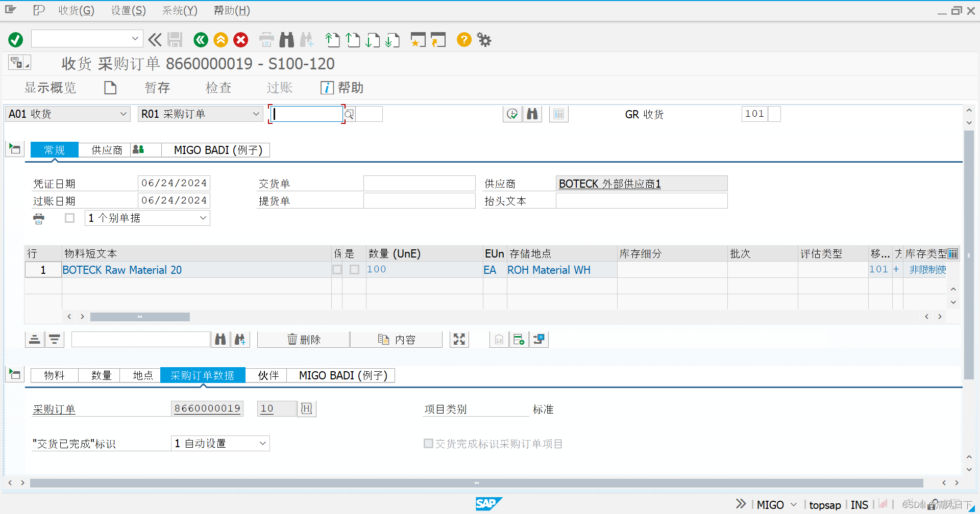The width and height of the screenshot is (980, 514).
Task: Click the print icon below posting date
Action: [x=39, y=219]
